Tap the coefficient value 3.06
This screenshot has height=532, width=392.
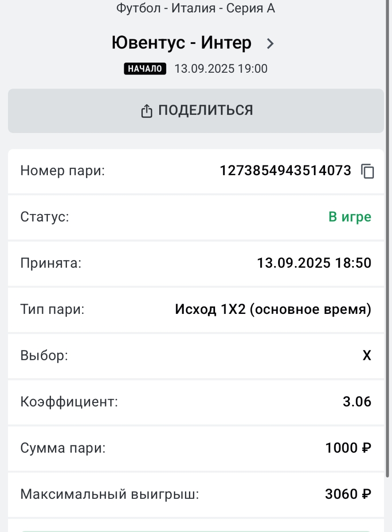357,402
